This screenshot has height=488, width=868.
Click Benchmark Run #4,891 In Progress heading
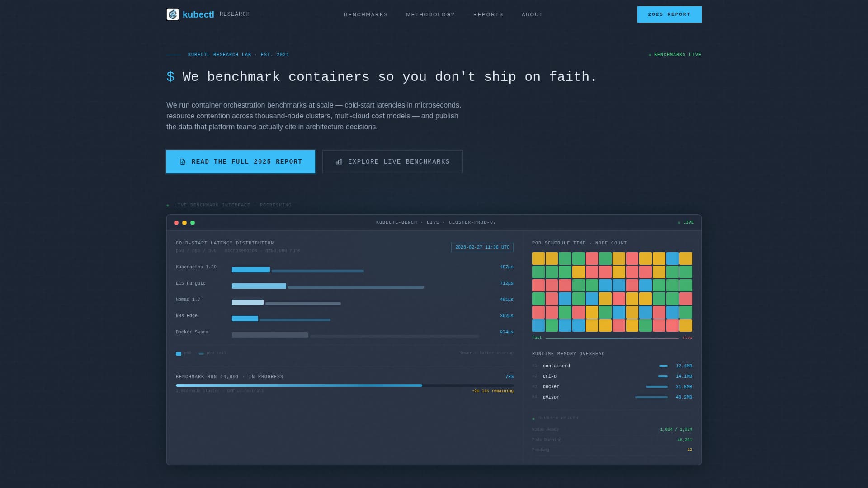pos(230,377)
